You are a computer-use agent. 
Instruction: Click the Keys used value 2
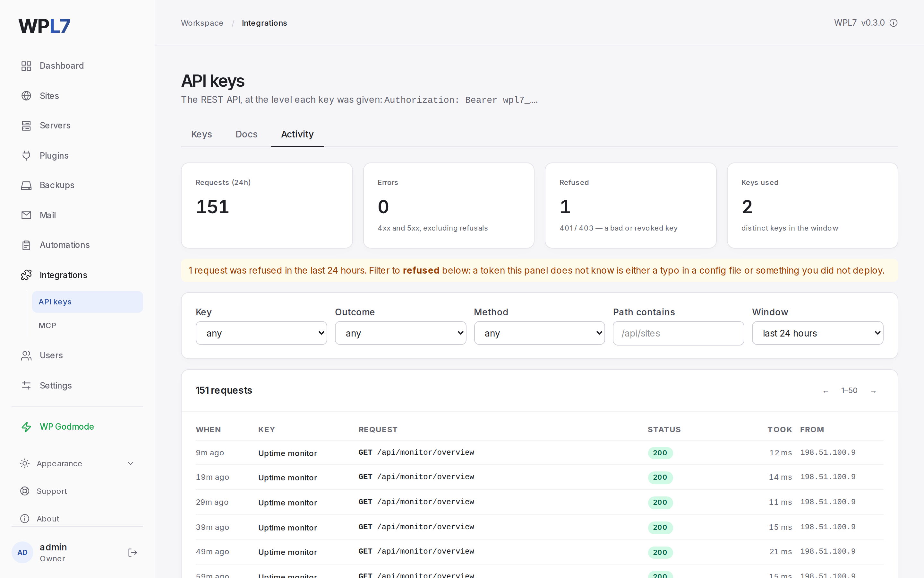click(747, 207)
